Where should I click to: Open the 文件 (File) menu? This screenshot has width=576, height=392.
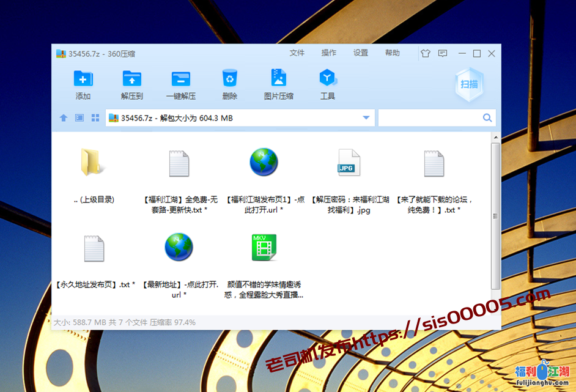click(x=297, y=53)
